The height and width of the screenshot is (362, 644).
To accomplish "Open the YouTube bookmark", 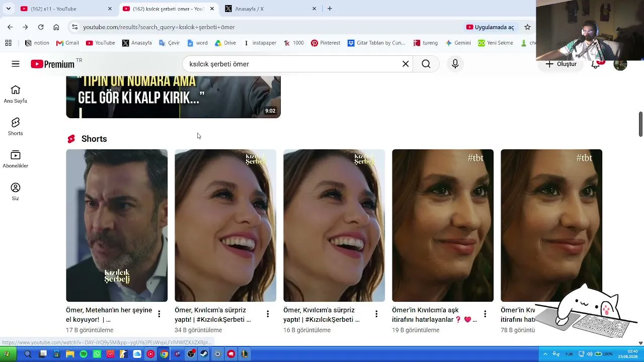I will tap(101, 43).
